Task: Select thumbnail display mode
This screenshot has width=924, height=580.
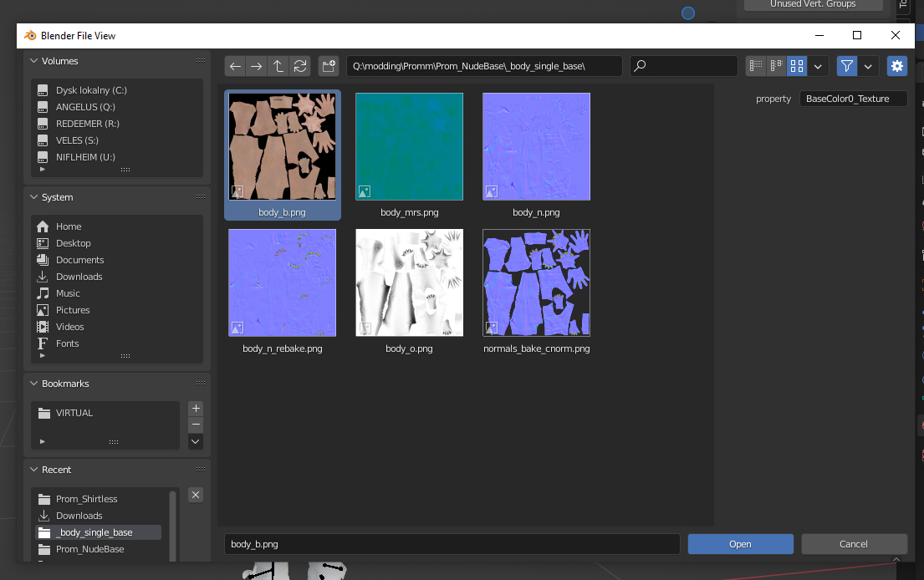Action: 797,66
